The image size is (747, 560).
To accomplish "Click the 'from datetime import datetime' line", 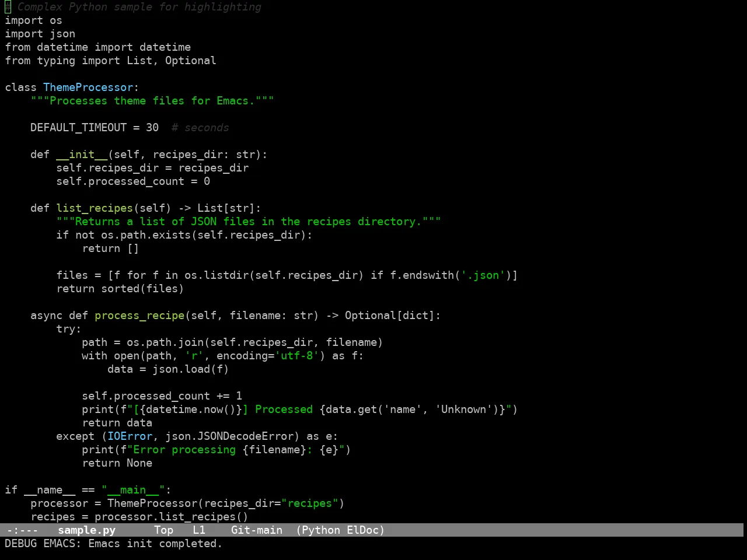I will 97,47.
